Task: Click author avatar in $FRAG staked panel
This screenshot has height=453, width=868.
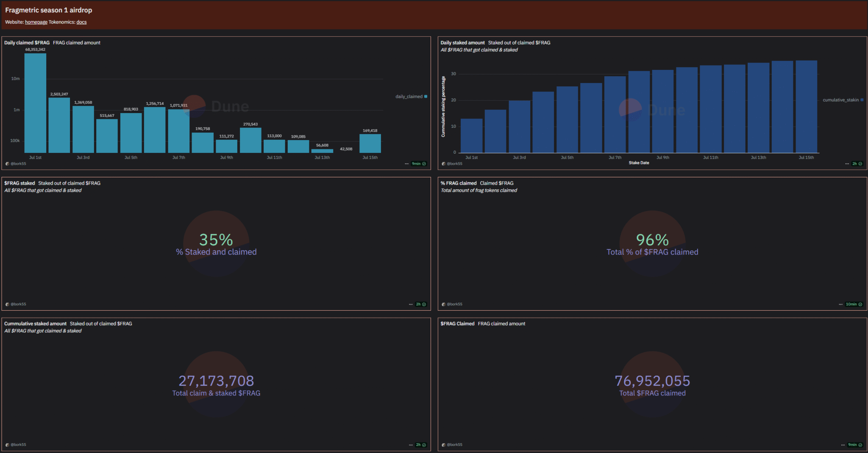Action: [x=7, y=304]
